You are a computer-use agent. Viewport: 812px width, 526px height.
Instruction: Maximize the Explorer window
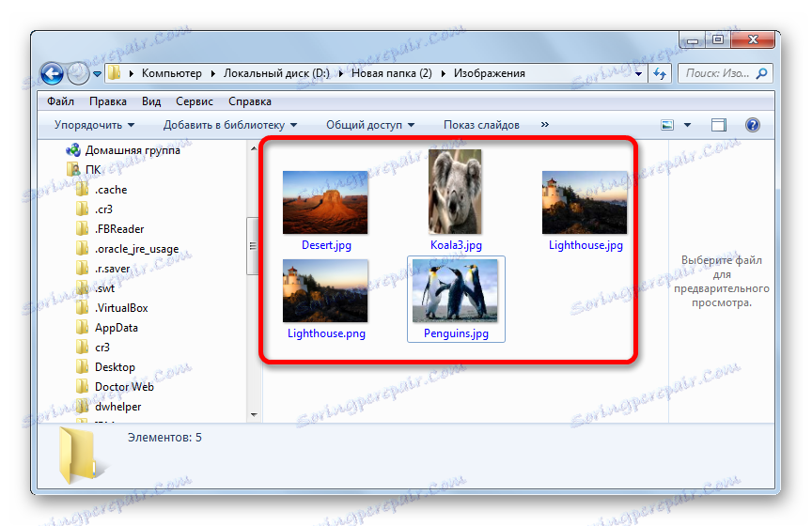[x=718, y=39]
